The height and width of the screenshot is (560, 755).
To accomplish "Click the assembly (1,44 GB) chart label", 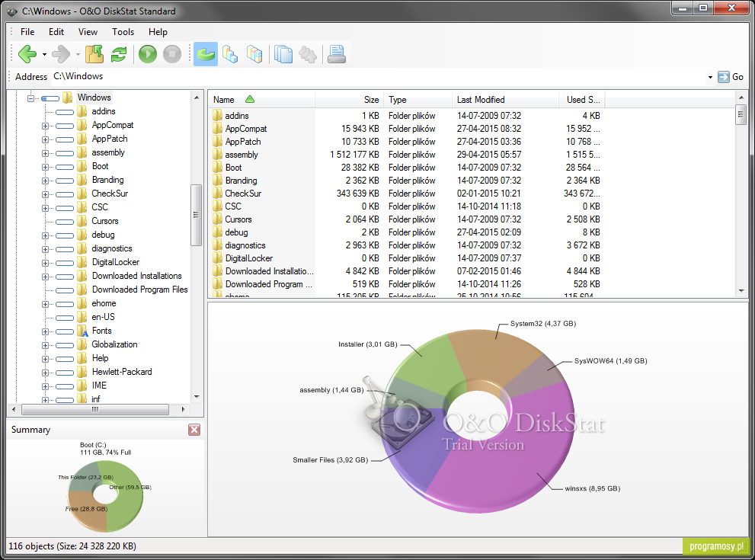I will point(331,390).
